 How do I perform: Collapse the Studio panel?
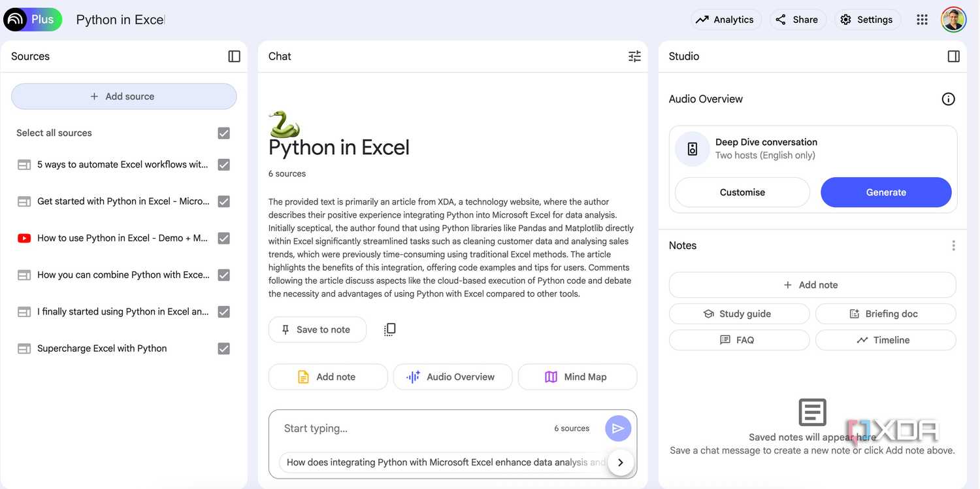(953, 56)
